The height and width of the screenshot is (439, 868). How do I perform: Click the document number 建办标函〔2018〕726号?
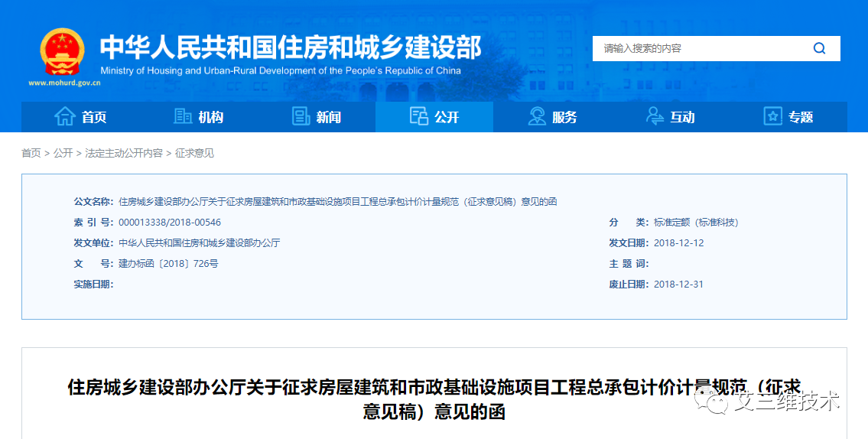(168, 264)
